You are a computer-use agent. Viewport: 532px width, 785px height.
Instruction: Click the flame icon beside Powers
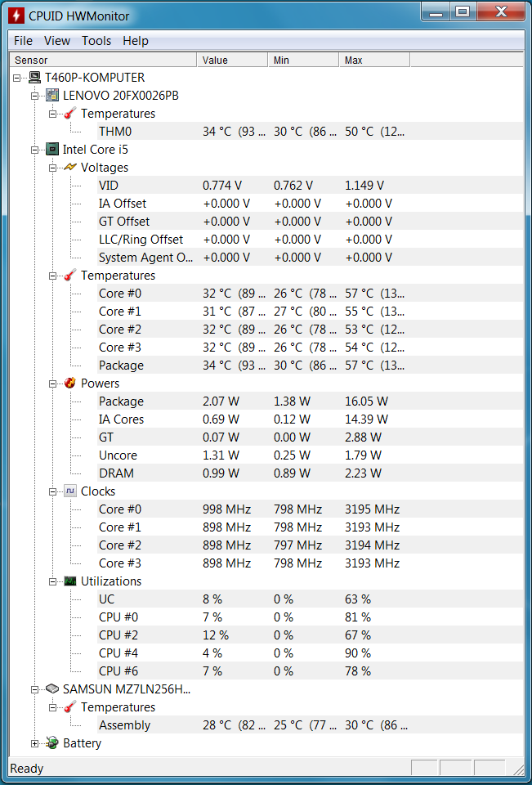click(70, 384)
